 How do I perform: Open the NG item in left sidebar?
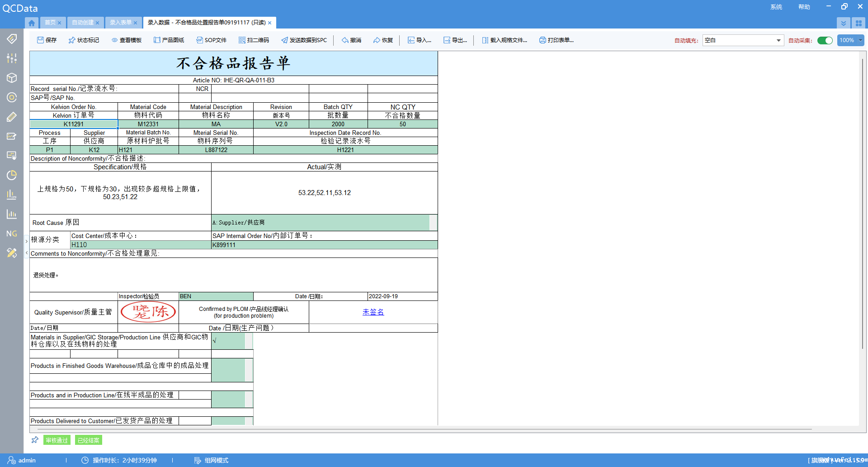tap(12, 233)
